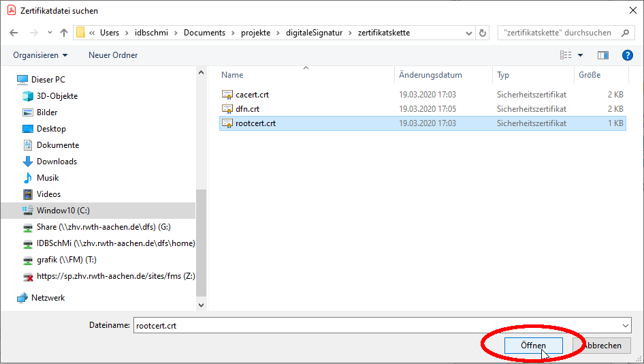
Task: Click digitaleSignatur in the address path
Action: (315, 33)
